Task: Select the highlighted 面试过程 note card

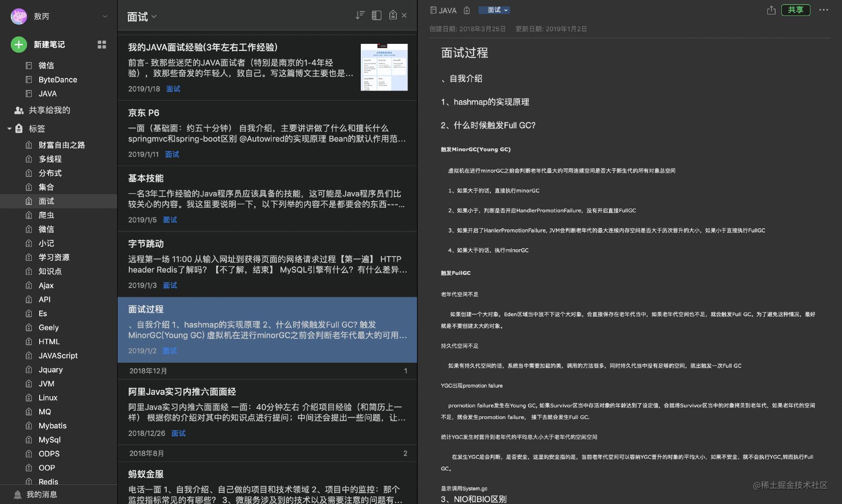Action: [267, 329]
